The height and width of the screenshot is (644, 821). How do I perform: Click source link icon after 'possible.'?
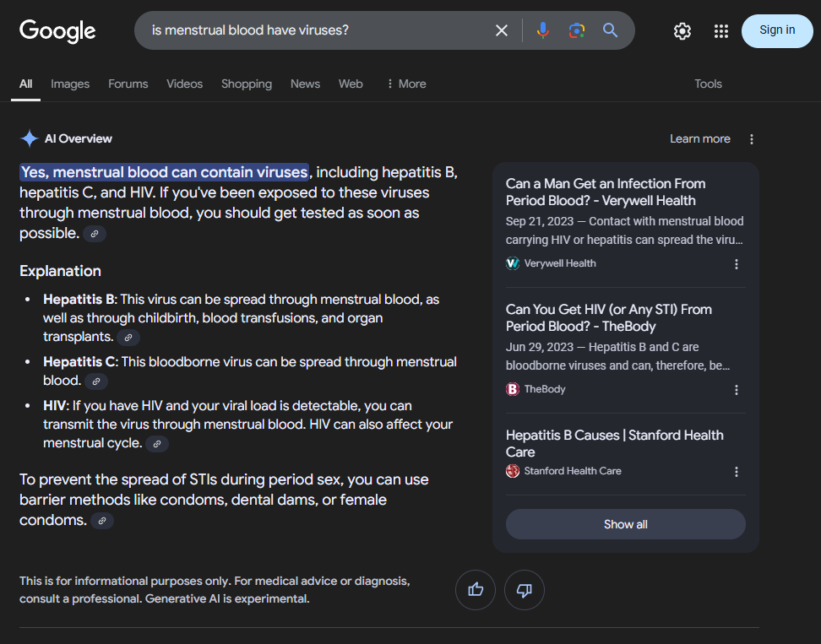95,234
